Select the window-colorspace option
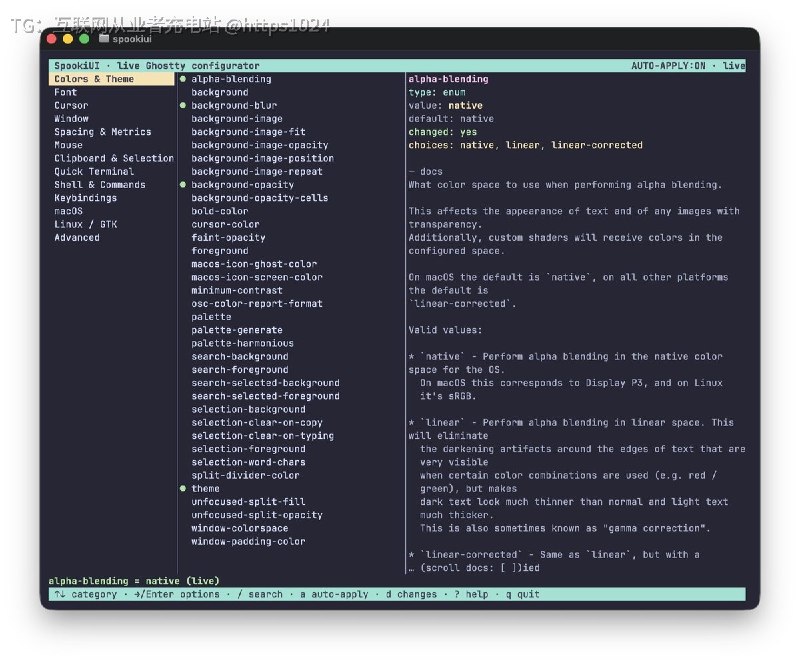The height and width of the screenshot is (663, 800). pos(240,528)
